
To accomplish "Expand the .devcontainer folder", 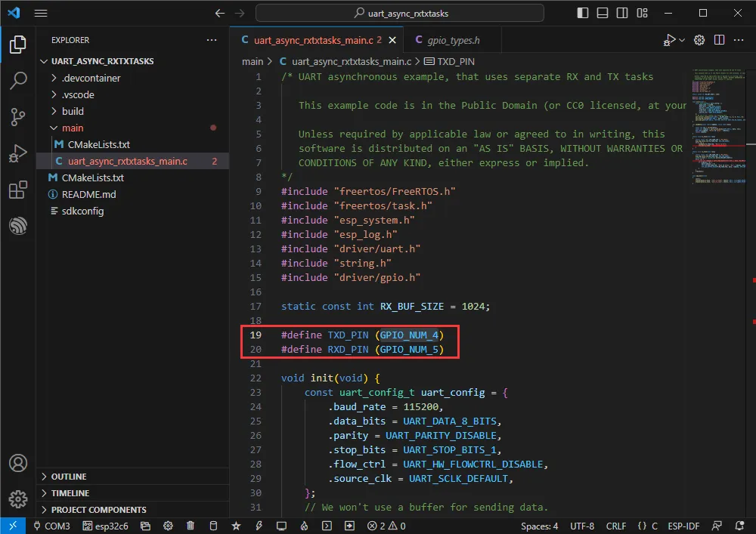I will (x=91, y=78).
